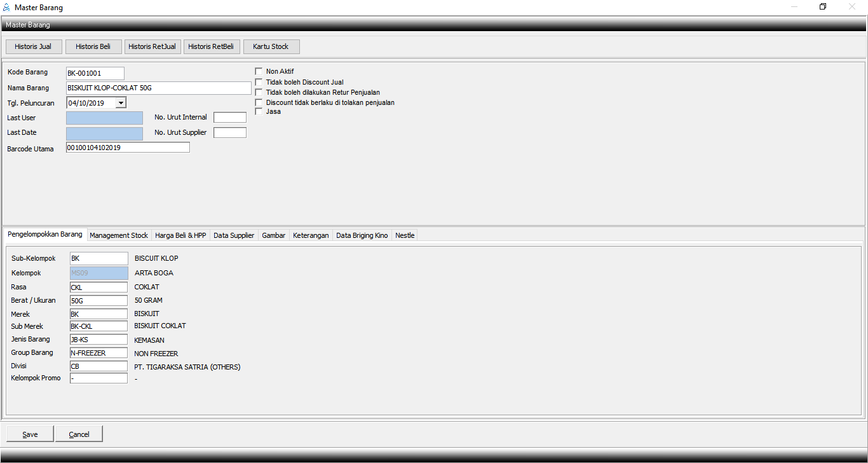Go to the Gambar tab
The image size is (868, 463).
click(x=274, y=235)
